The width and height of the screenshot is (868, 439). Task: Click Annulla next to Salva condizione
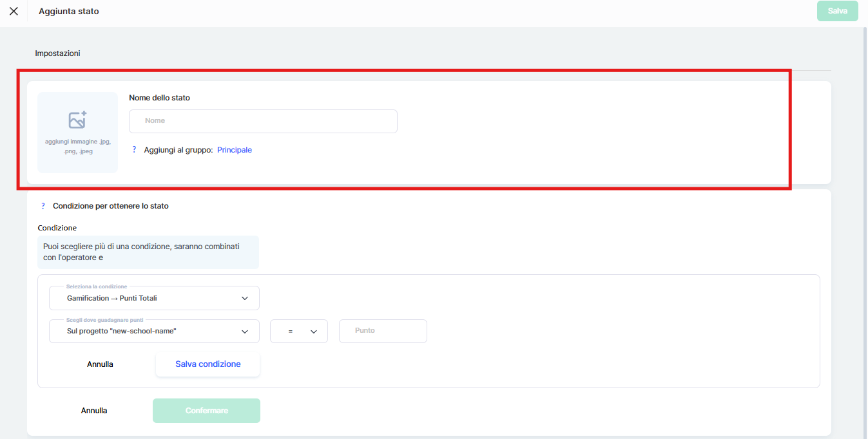[x=100, y=364]
